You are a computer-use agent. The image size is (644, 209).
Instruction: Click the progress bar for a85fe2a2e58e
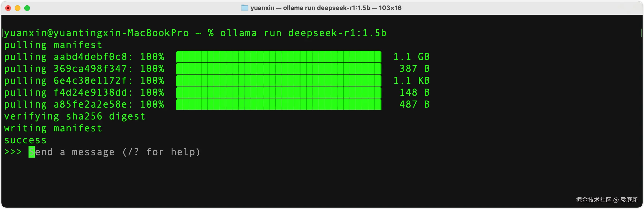point(279,104)
